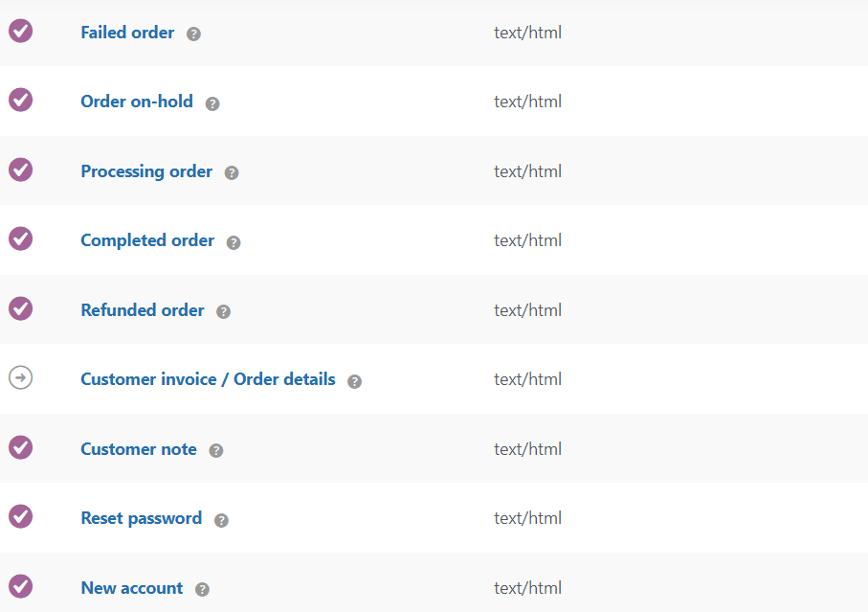This screenshot has width=868, height=612.
Task: Click help icon beside Completed order
Action: click(x=234, y=242)
